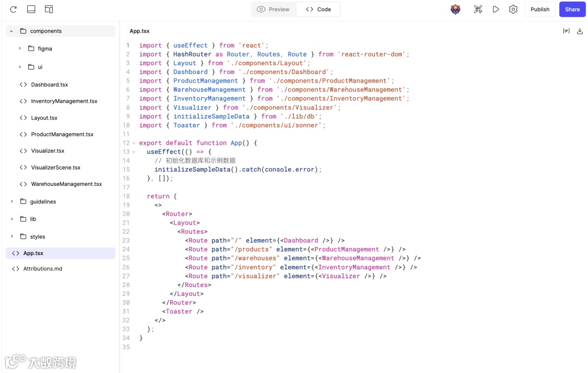Click the './lib/db' import path
Screen dimensions: 588x373
click(299, 116)
